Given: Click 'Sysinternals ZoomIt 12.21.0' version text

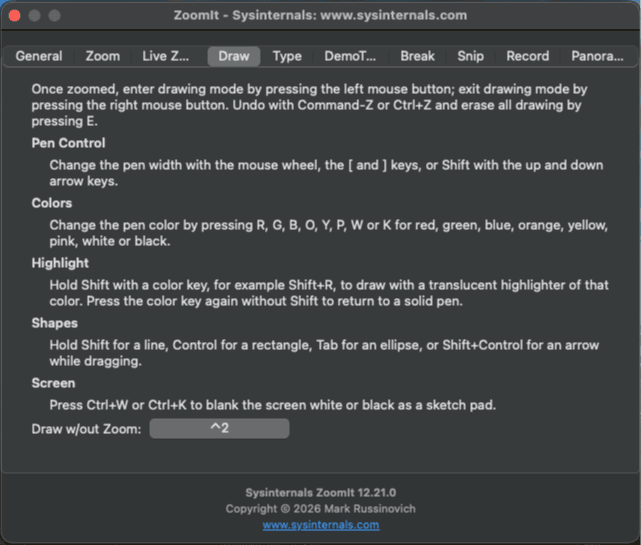Looking at the screenshot, I should coord(320,493).
